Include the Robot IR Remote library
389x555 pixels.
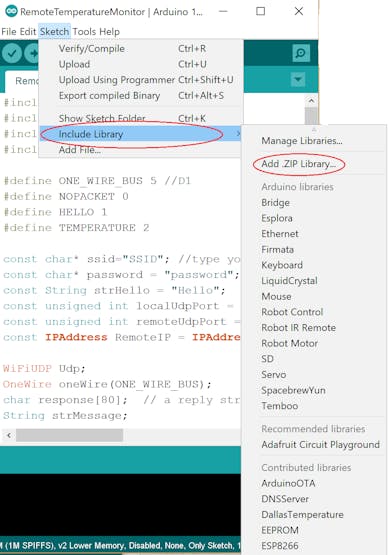[298, 328]
